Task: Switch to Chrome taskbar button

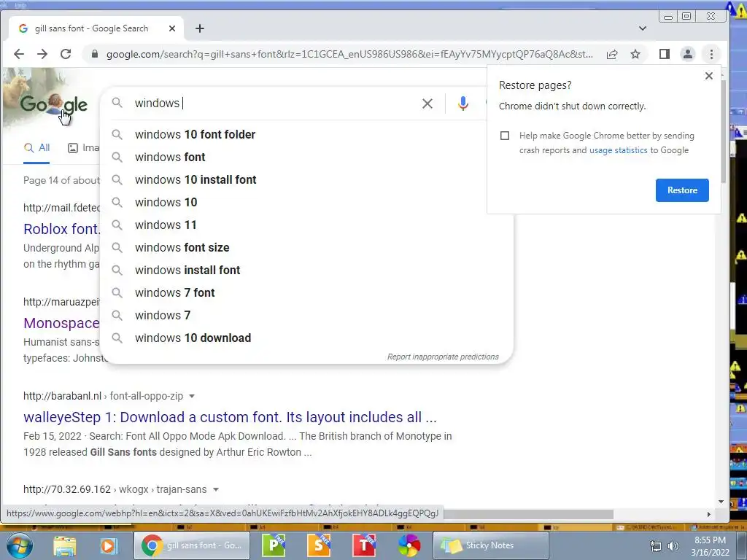Action: coord(192,545)
